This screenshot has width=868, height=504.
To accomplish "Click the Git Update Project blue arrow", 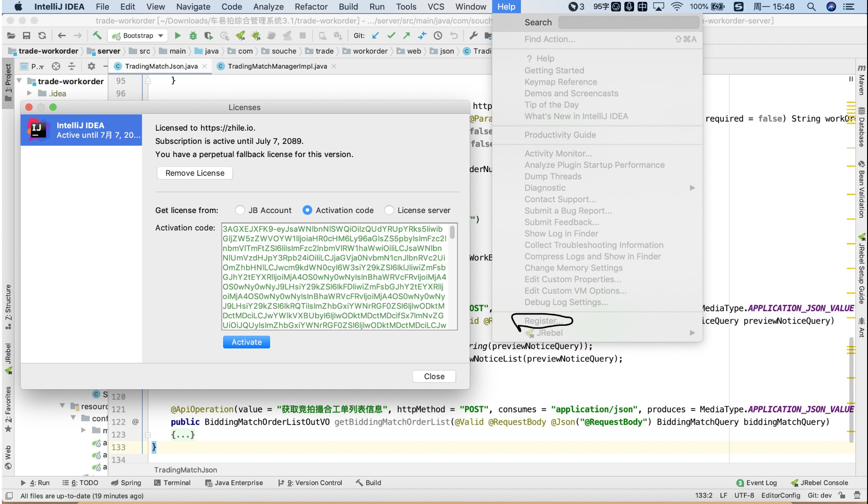I will [375, 36].
